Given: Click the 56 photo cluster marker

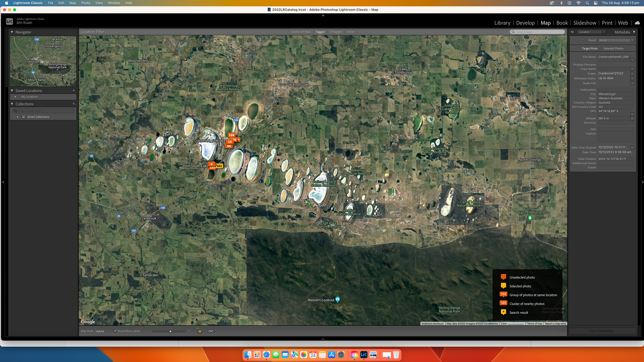Looking at the screenshot, I should coord(229,146).
